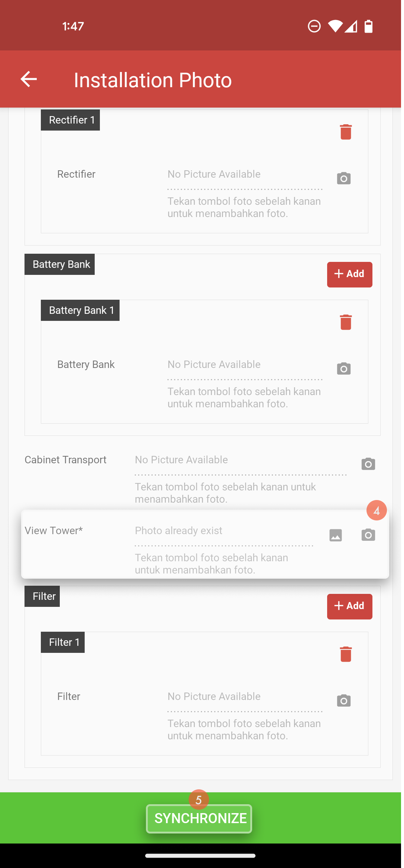The height and width of the screenshot is (868, 404).
Task: Delete the Filter 1 entry
Action: coord(346,654)
